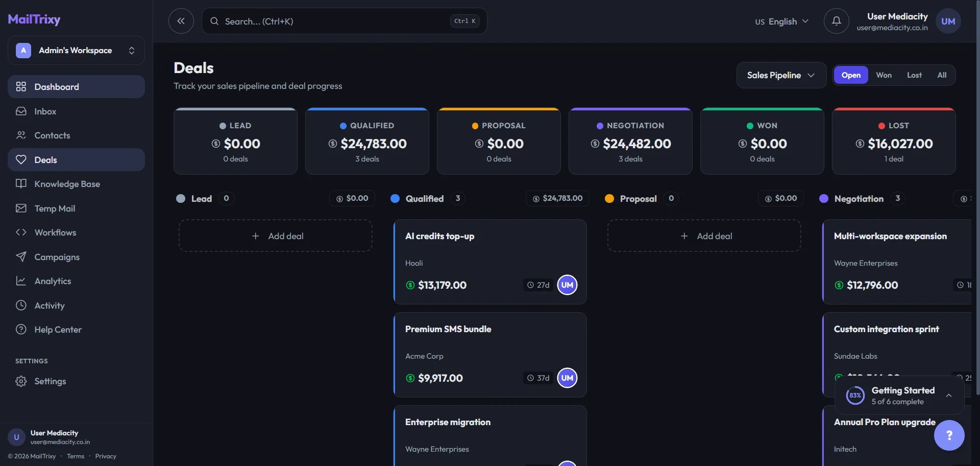Open Inbox from the sidebar
Viewport: 980px width, 466px height.
(x=76, y=111)
